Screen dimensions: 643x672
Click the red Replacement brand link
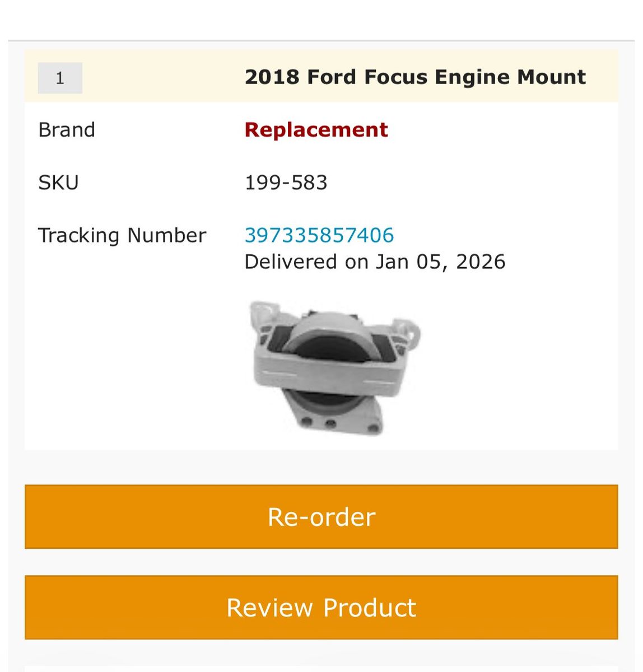(316, 130)
